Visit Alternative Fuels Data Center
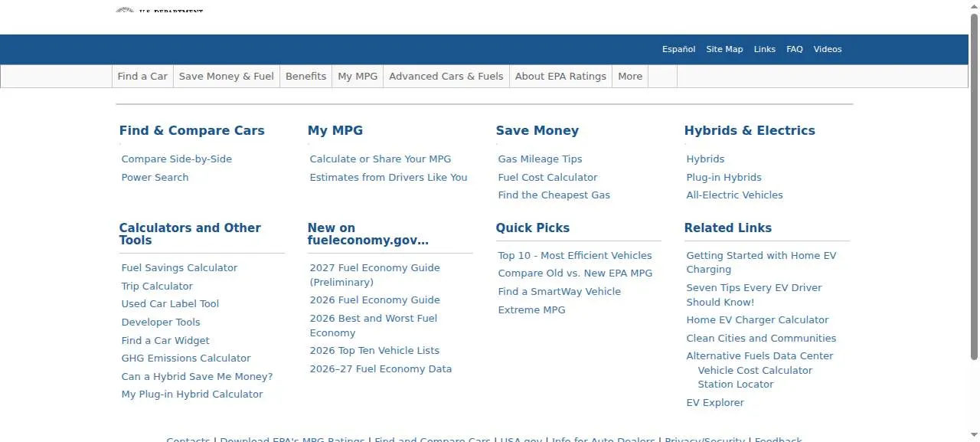 tap(759, 356)
